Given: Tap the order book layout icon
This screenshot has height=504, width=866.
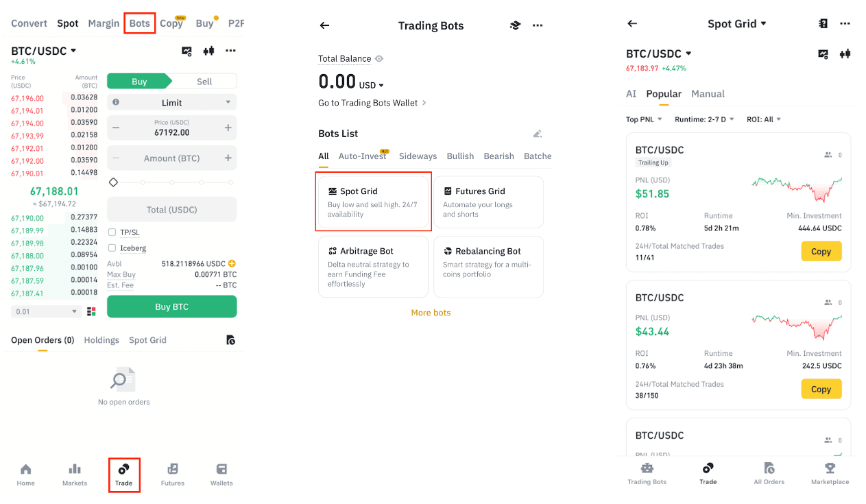Looking at the screenshot, I should tap(92, 311).
